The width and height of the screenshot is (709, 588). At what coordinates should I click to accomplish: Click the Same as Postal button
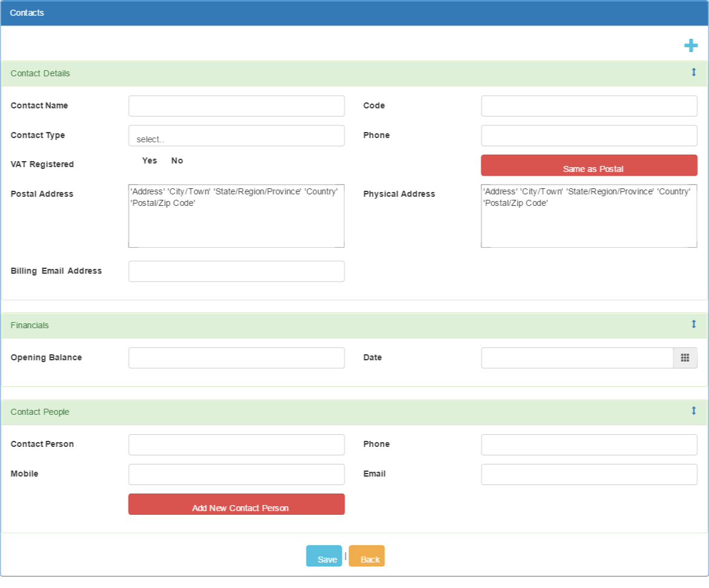pyautogui.click(x=589, y=165)
